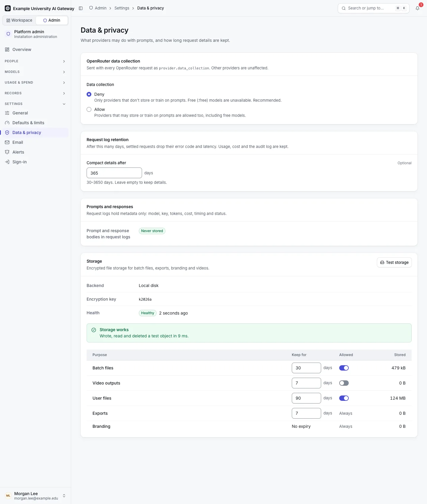Turn off the User files allowed toggle
This screenshot has width=427, height=504.
coord(344,398)
